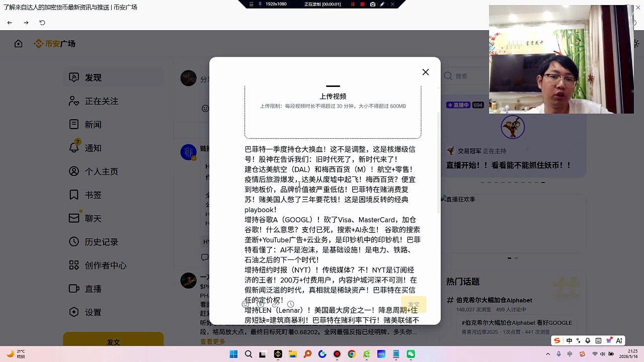Click the 币安广场 logo
This screenshot has height=362, width=644.
tap(54, 44)
